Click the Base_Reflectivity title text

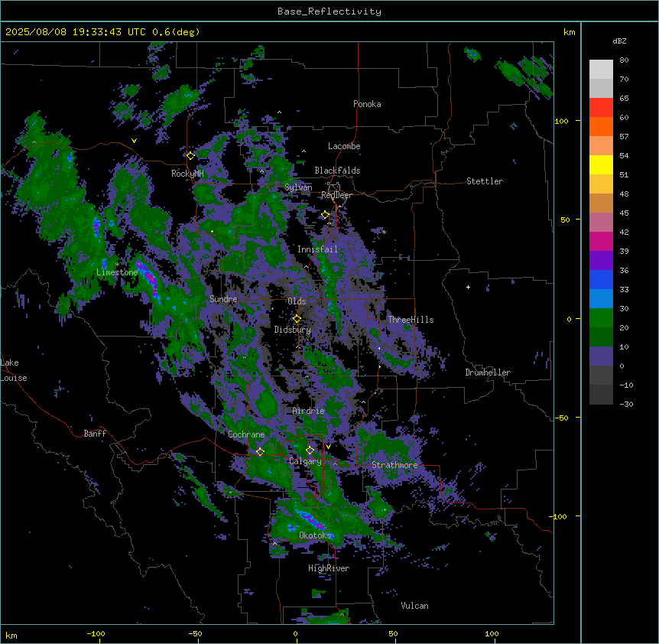click(x=329, y=11)
